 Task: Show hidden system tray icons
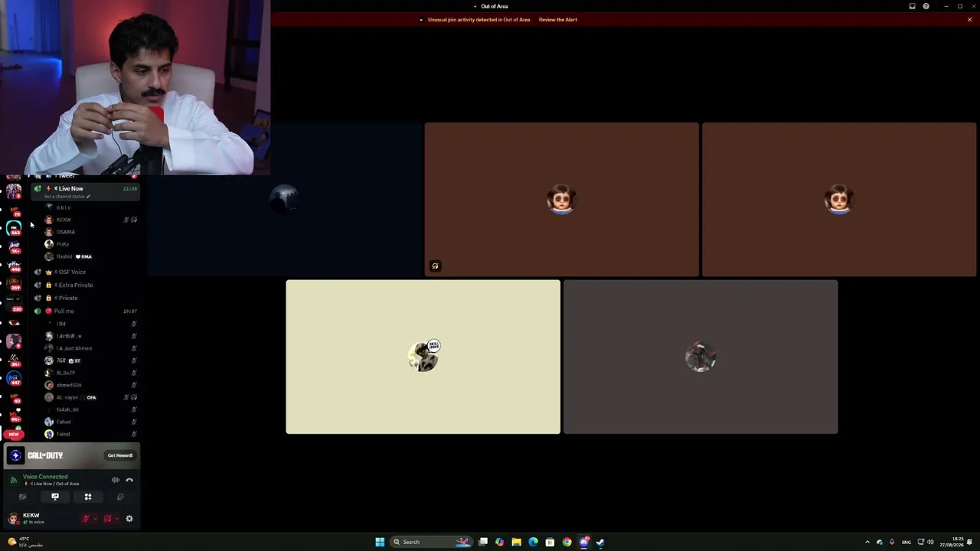[867, 542]
